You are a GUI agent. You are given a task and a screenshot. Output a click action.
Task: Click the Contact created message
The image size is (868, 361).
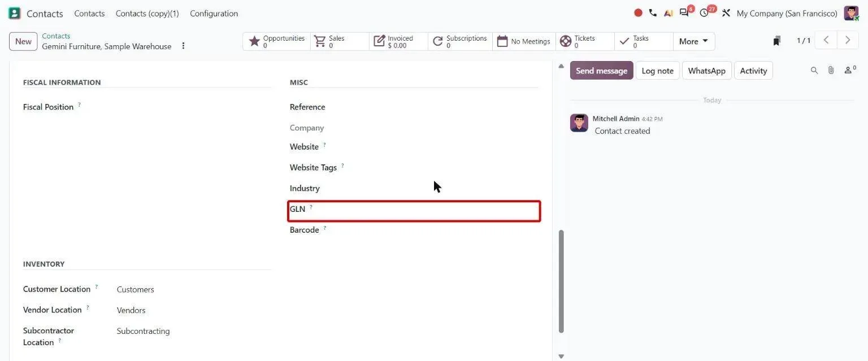click(622, 131)
